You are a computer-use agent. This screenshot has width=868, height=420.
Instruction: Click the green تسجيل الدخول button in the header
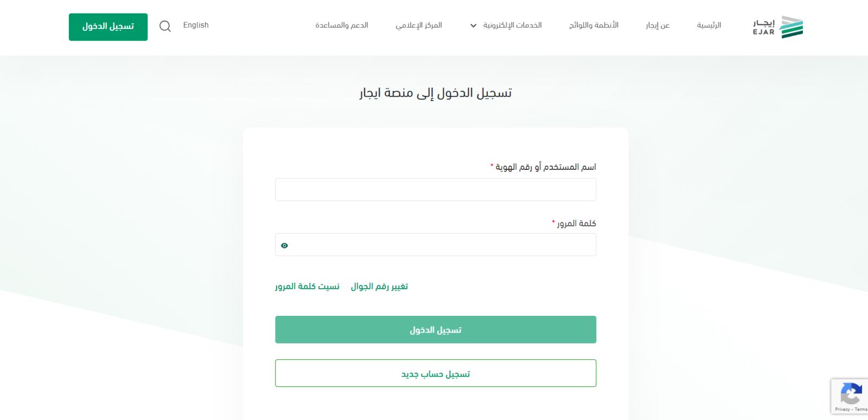[x=108, y=27]
